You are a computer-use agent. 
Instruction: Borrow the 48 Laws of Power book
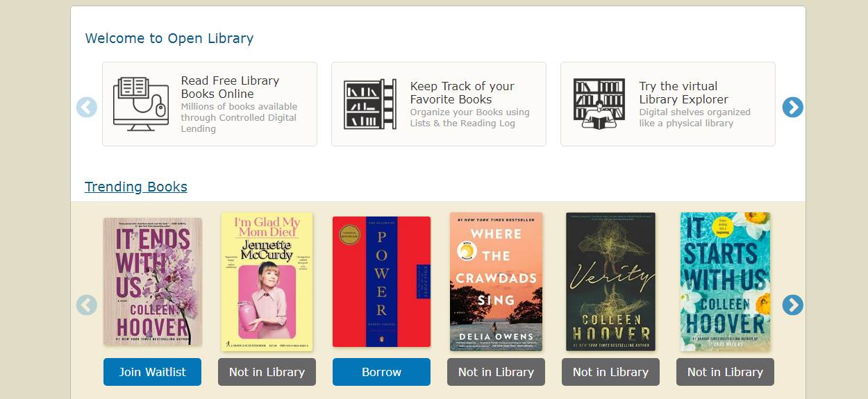(x=381, y=372)
